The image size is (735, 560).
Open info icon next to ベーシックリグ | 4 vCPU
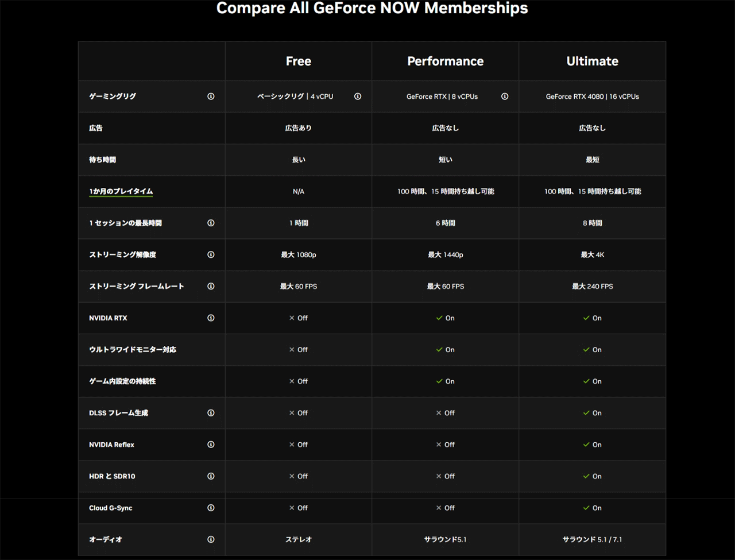tap(358, 96)
